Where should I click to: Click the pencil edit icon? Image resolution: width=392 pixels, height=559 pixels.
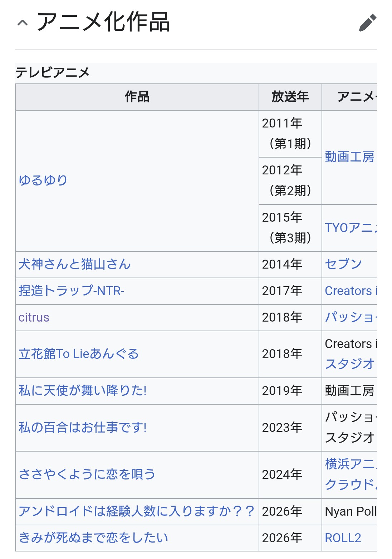click(x=368, y=23)
